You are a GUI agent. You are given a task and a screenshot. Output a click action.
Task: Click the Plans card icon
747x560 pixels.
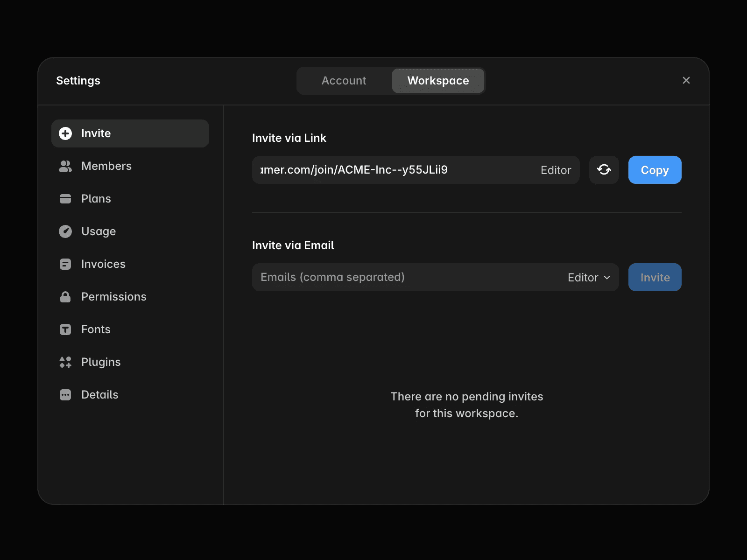(65, 199)
